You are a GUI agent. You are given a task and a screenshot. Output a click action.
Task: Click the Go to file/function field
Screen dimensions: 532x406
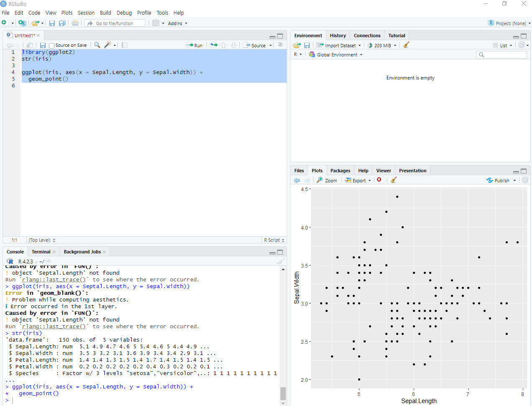click(115, 23)
